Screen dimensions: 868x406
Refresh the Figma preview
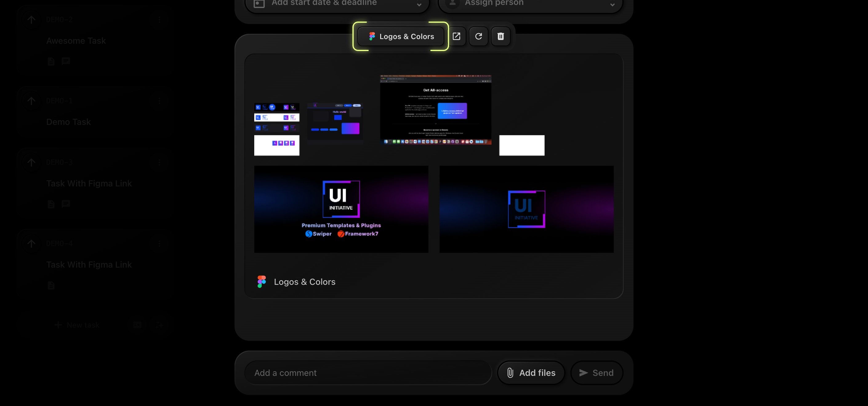coord(479,36)
